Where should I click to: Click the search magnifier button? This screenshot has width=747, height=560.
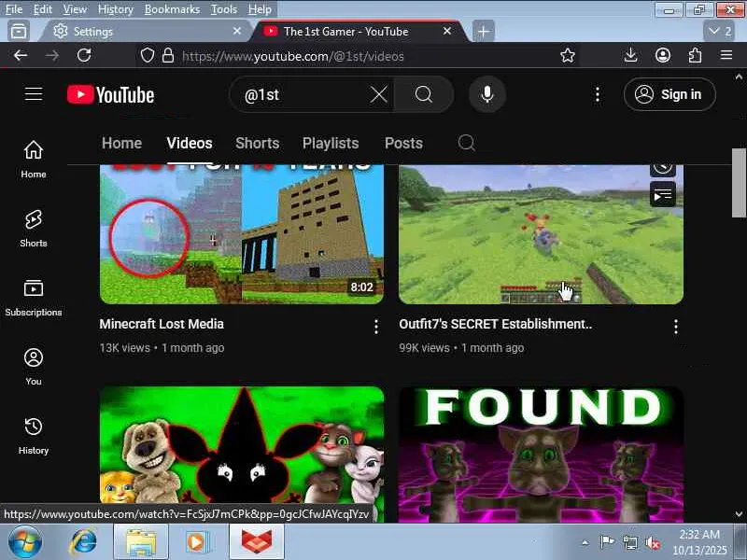tap(423, 94)
